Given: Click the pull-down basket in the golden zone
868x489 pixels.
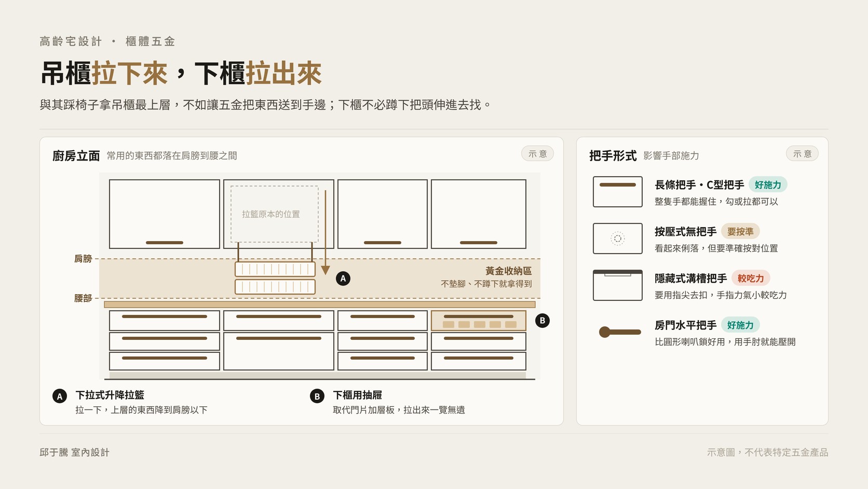Looking at the screenshot, I should point(275,278).
